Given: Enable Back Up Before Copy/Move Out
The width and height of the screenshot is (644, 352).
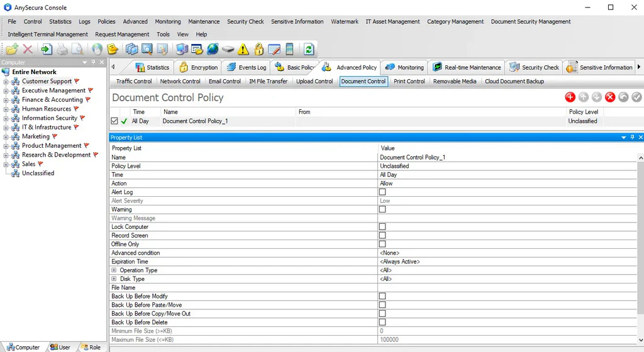Looking at the screenshot, I should click(382, 314).
